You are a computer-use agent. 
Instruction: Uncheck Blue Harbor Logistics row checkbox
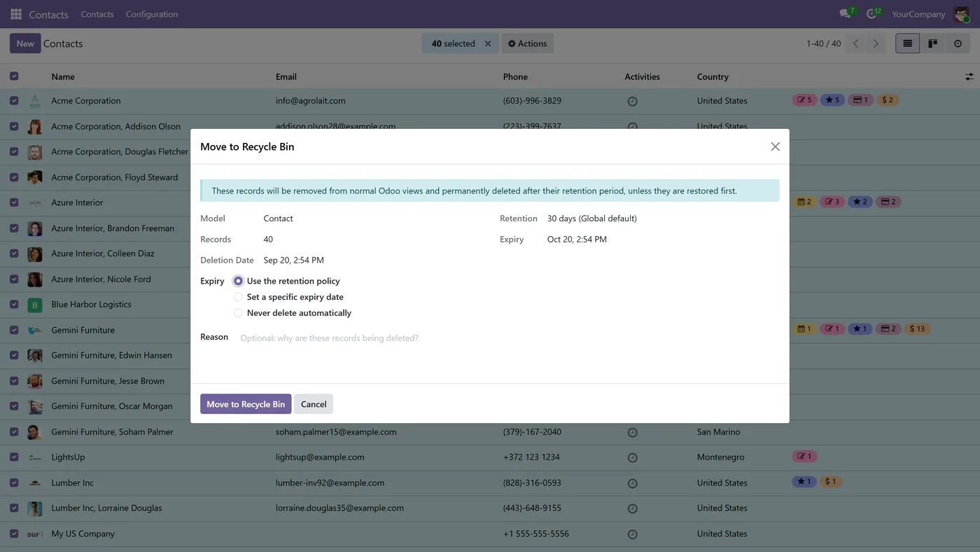coord(14,305)
